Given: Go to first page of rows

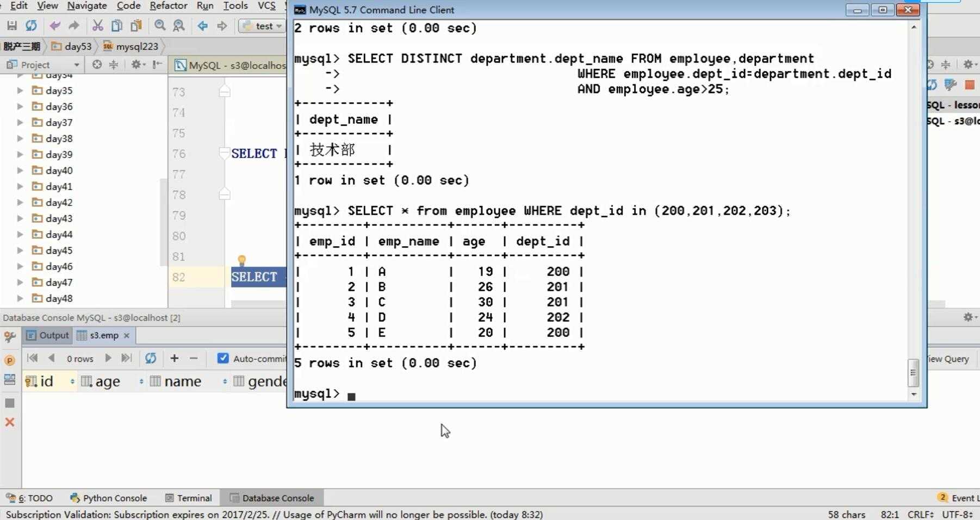Looking at the screenshot, I should pos(32,358).
